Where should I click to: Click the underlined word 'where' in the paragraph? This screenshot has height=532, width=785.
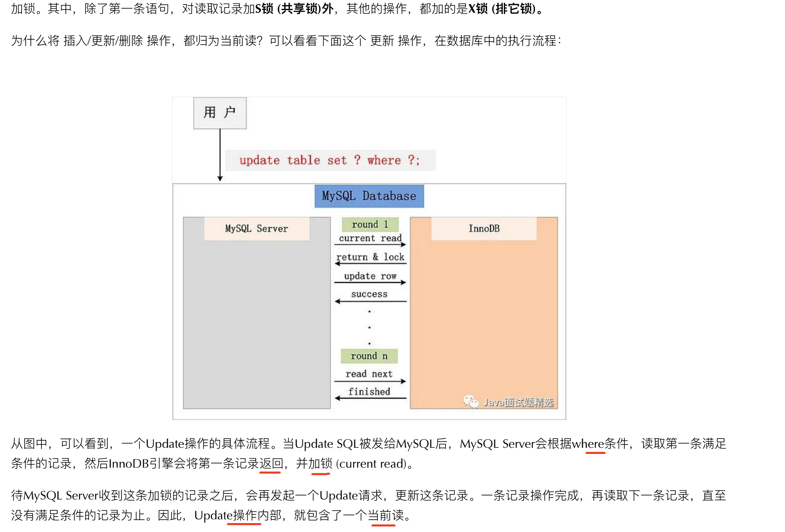point(588,444)
